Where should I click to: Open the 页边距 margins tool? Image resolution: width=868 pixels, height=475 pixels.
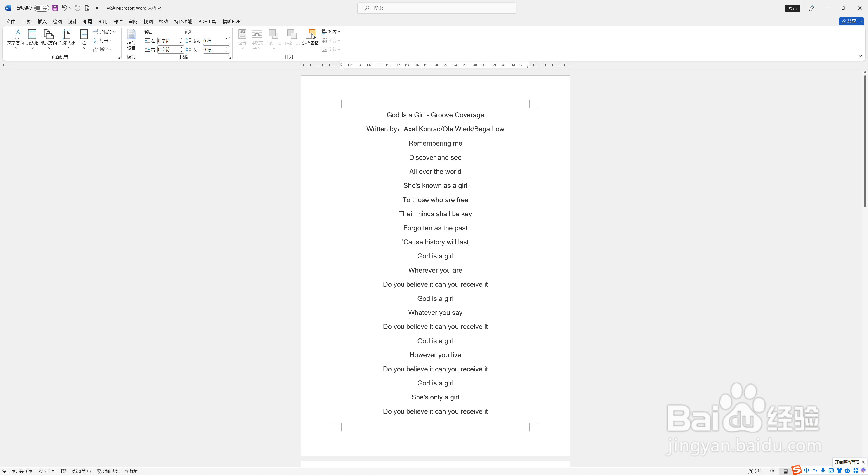click(x=32, y=39)
